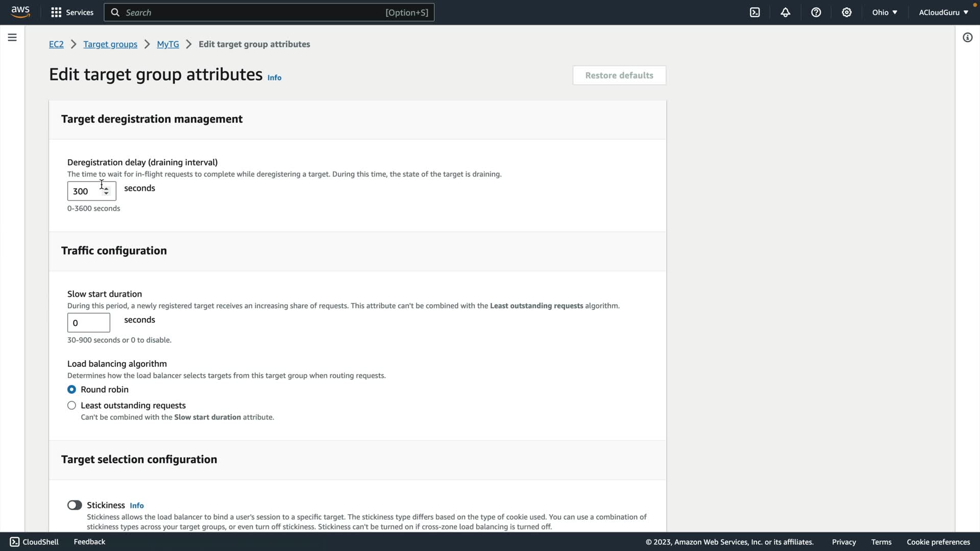980x551 pixels.
Task: Open the notifications bell
Action: [x=785, y=12]
